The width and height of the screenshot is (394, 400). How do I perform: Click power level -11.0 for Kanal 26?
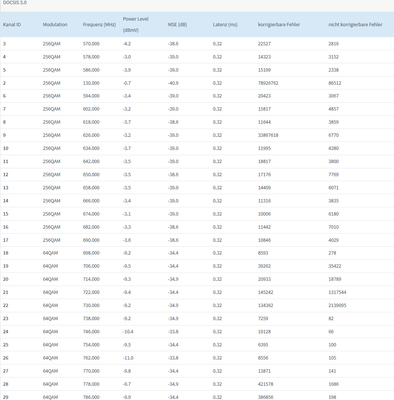128,358
